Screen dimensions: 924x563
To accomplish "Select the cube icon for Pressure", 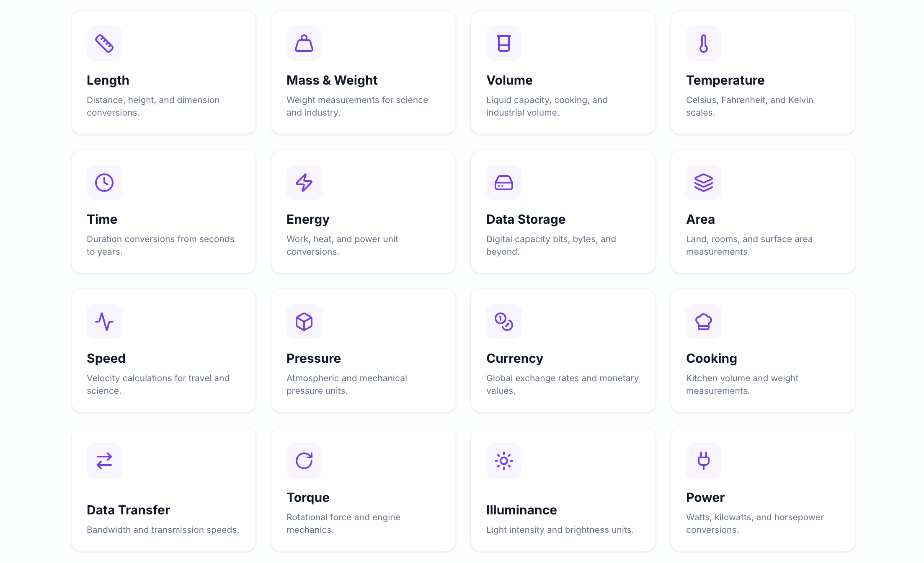I will (x=304, y=321).
